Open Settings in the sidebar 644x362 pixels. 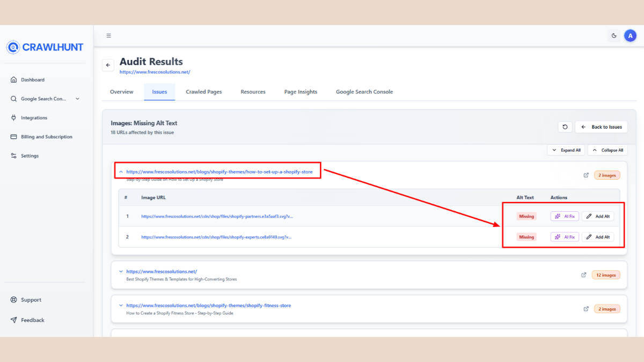pos(30,156)
